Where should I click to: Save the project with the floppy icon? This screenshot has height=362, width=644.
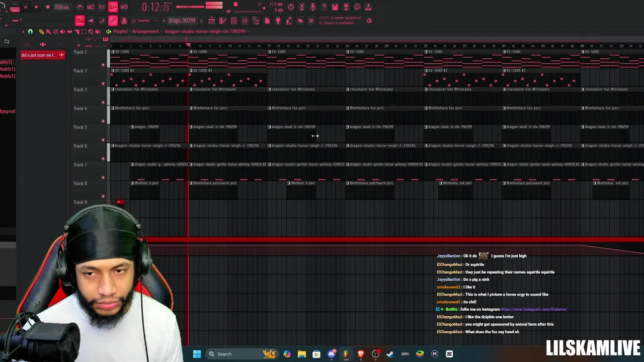[335, 7]
